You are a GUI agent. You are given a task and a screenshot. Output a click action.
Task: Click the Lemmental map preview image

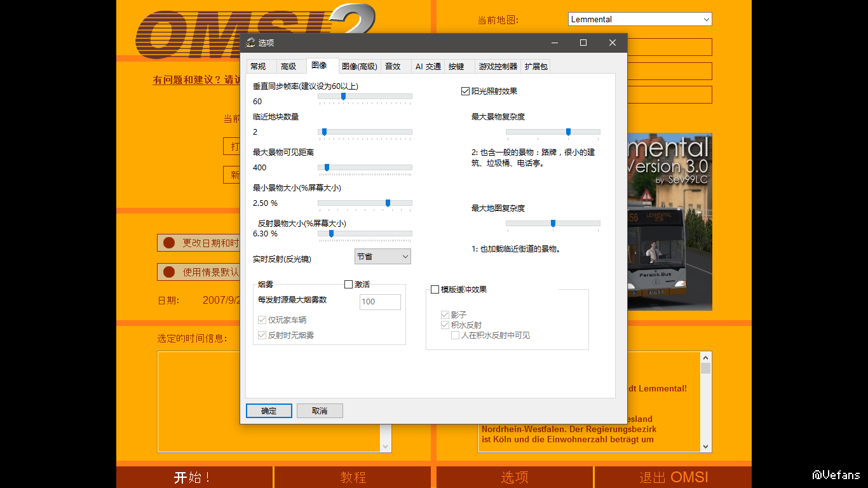(x=670, y=222)
